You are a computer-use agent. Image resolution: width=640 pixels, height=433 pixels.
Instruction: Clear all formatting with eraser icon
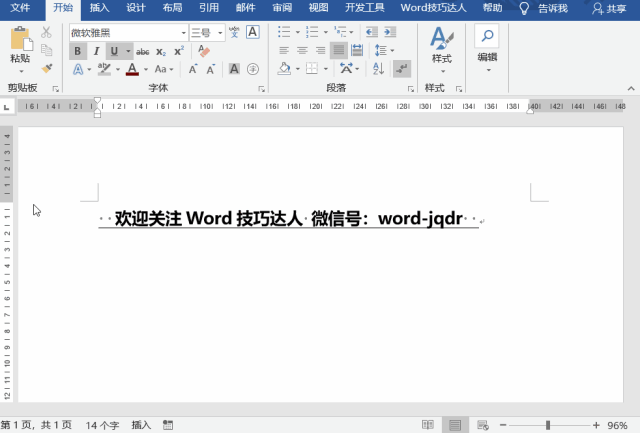(x=204, y=51)
